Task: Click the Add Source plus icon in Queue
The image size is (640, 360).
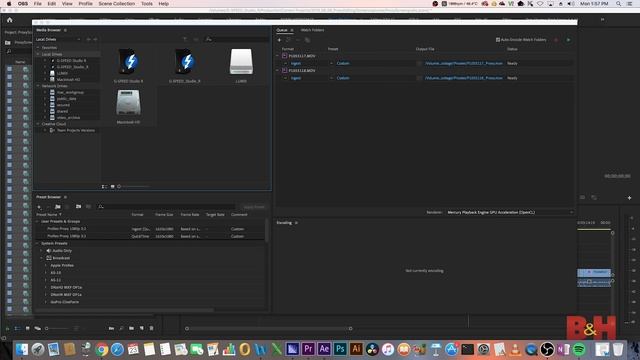Action: [279, 40]
